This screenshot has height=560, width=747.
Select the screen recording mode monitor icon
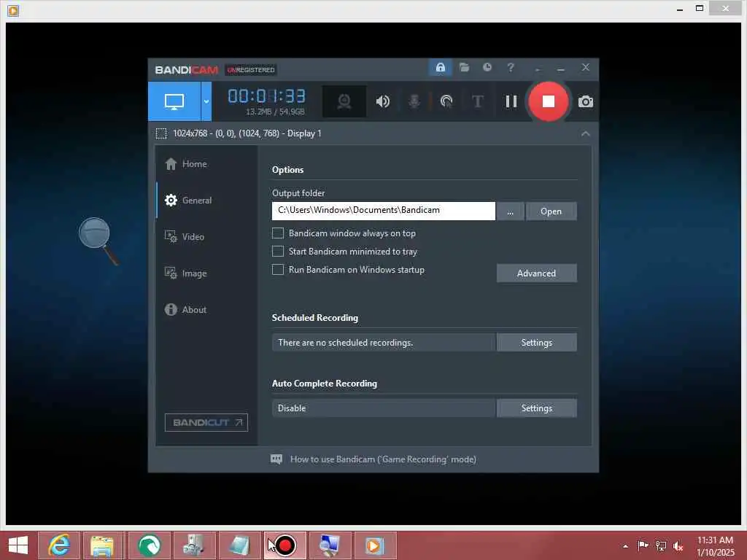174,101
